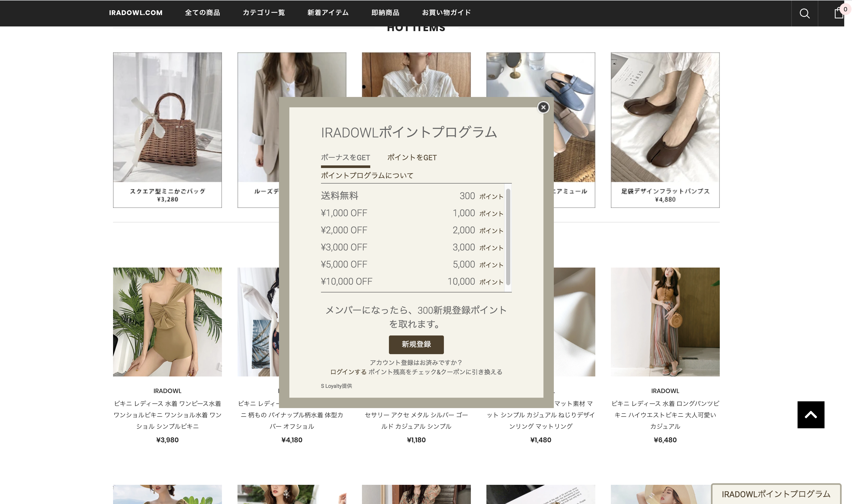Click the rewards list scrollbar
Screen dimensions: 852x504
[x=508, y=237]
